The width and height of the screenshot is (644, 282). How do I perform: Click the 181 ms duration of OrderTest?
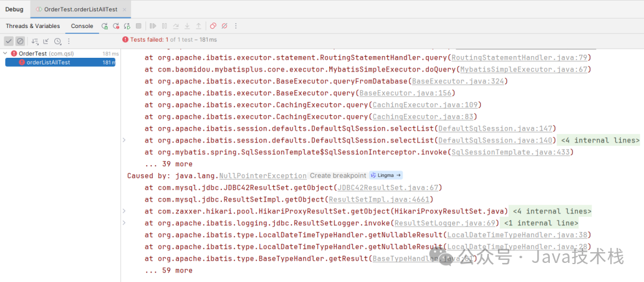click(110, 54)
